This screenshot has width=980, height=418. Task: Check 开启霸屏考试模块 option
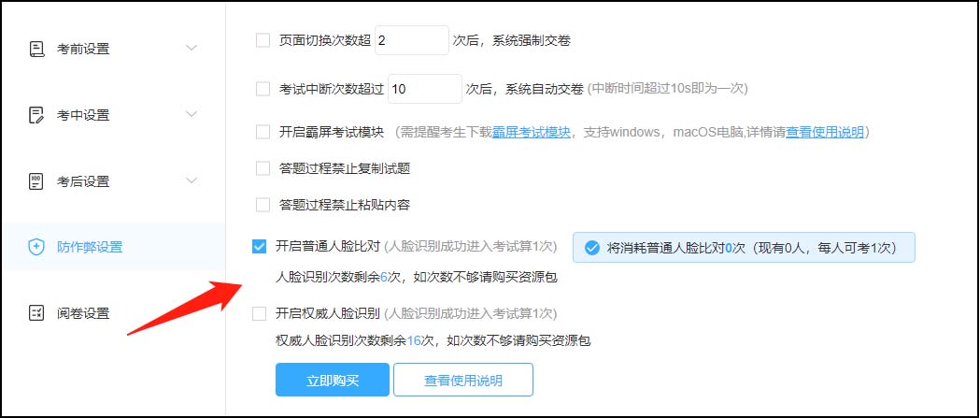263,133
